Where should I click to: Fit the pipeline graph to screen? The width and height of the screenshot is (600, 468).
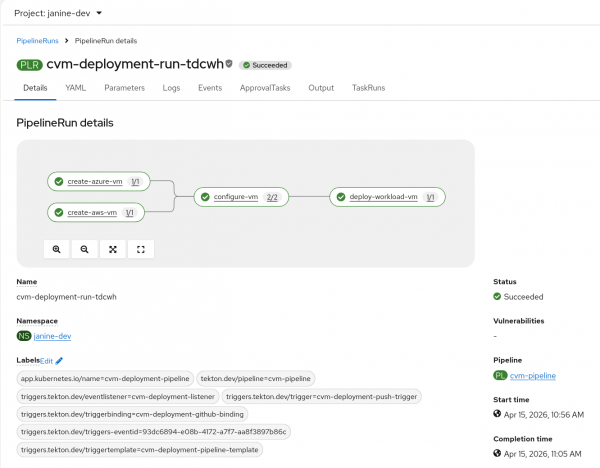click(x=112, y=249)
